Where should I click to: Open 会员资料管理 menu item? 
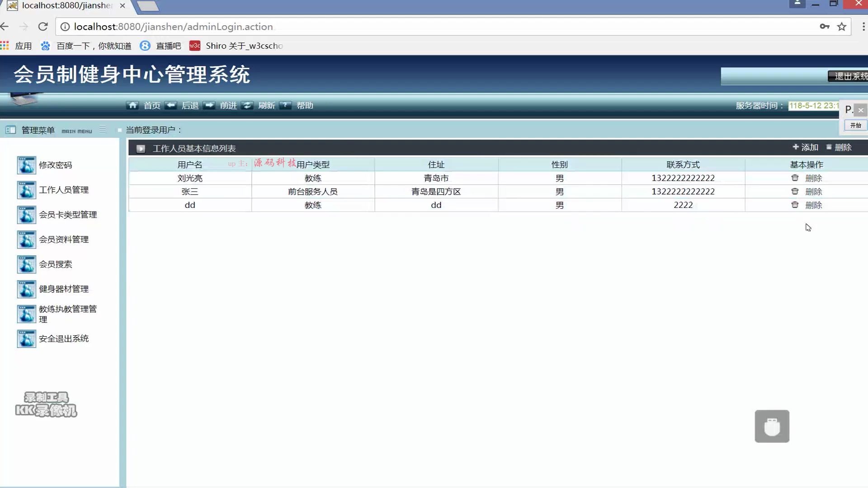pyautogui.click(x=64, y=239)
